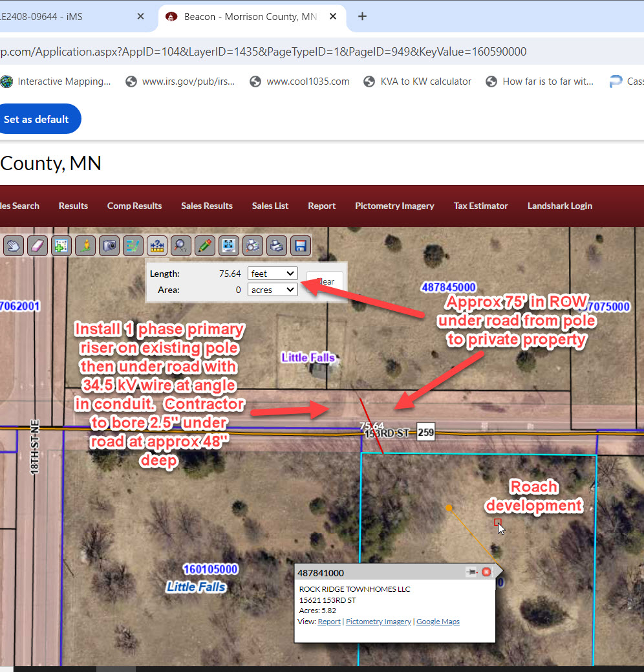Open the Report link in parcel popup

pyautogui.click(x=329, y=622)
